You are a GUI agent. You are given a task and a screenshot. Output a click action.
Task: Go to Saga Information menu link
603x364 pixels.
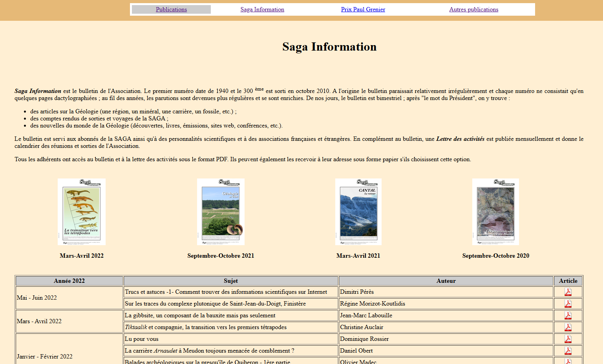262,9
